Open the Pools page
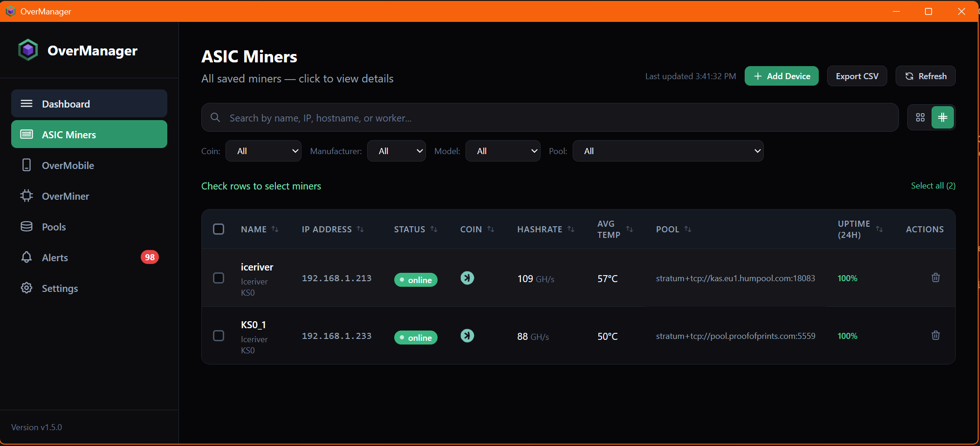 89,226
